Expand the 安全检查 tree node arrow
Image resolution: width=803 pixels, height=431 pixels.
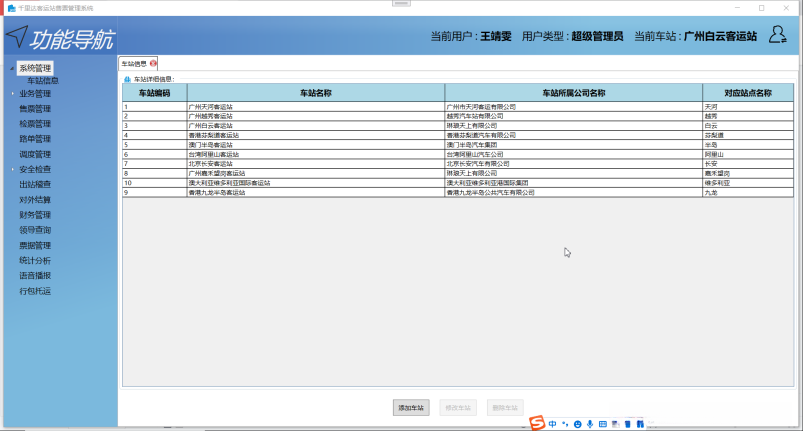(12, 169)
